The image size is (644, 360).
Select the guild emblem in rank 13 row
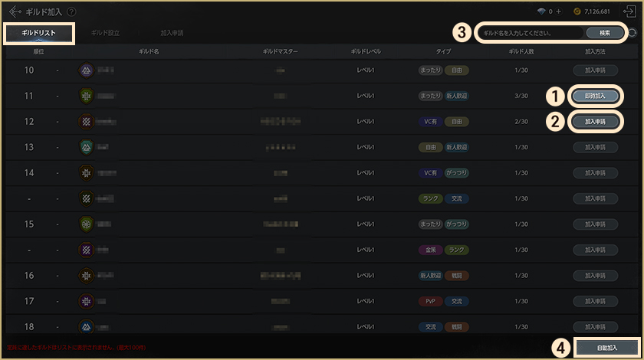(x=87, y=147)
